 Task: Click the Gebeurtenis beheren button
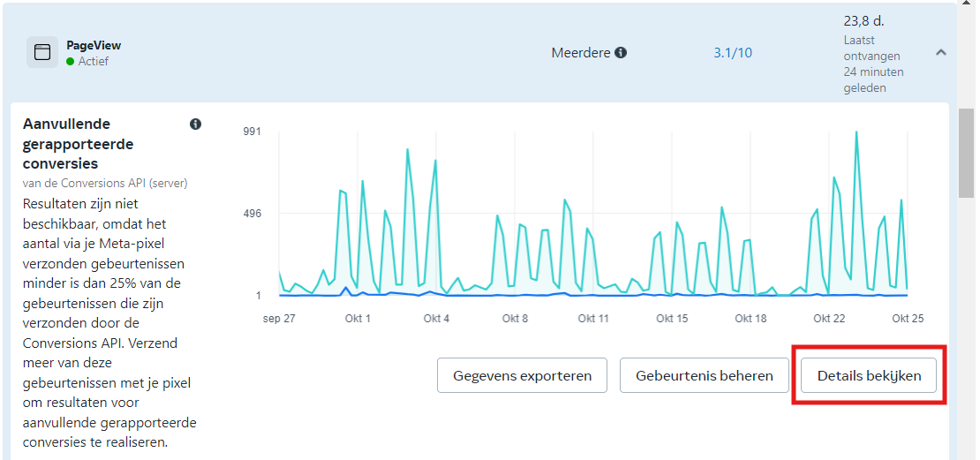point(705,375)
